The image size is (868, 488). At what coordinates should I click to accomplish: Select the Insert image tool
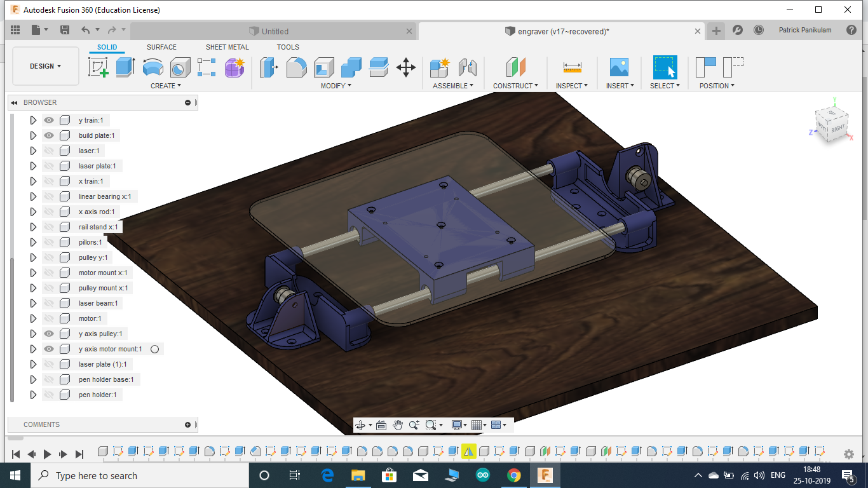click(618, 67)
